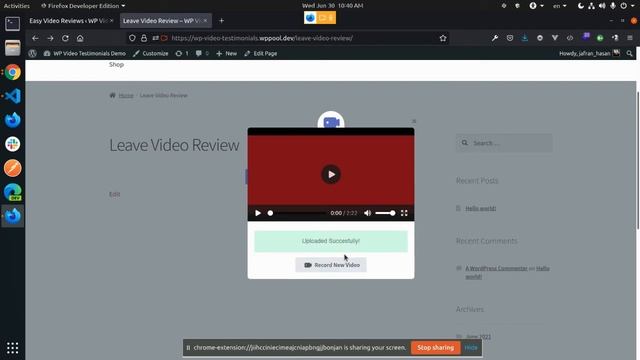This screenshot has width=640, height=360.
Task: Click Record New Video button
Action: coord(331,265)
